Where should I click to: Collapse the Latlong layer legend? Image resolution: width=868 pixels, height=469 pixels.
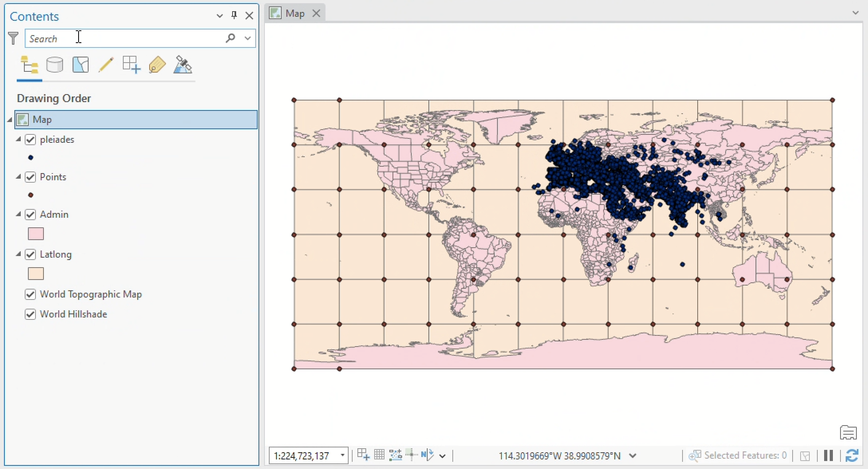(18, 254)
